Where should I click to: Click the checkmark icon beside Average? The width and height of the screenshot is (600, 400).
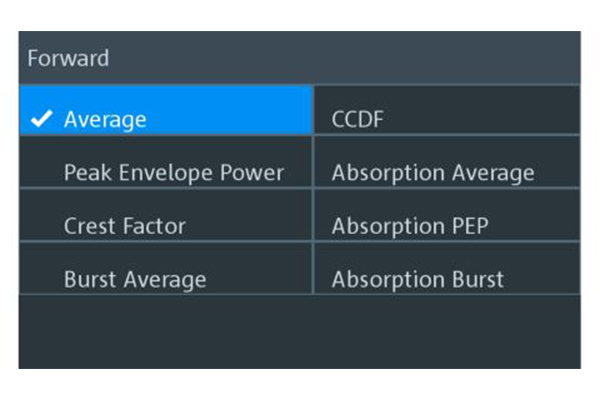40,119
